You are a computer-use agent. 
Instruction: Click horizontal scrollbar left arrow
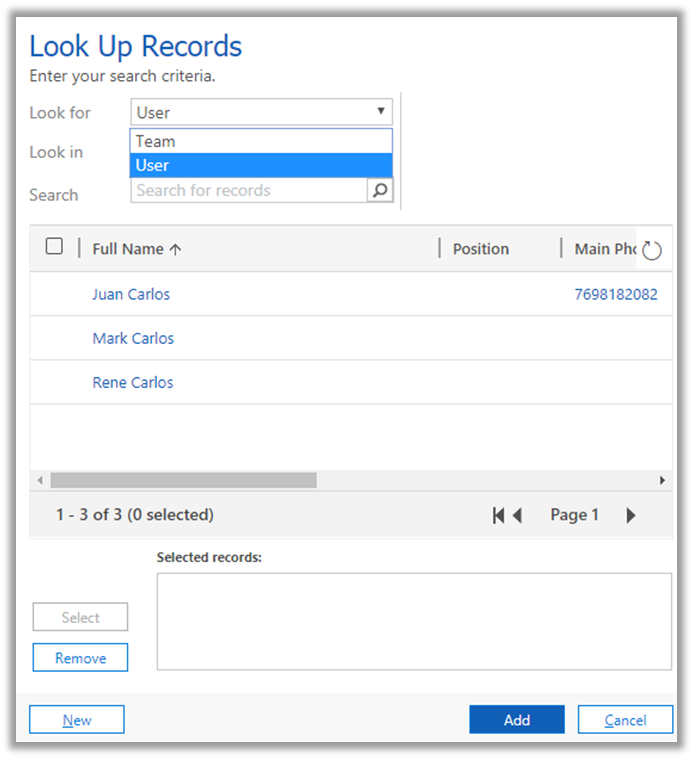(40, 481)
